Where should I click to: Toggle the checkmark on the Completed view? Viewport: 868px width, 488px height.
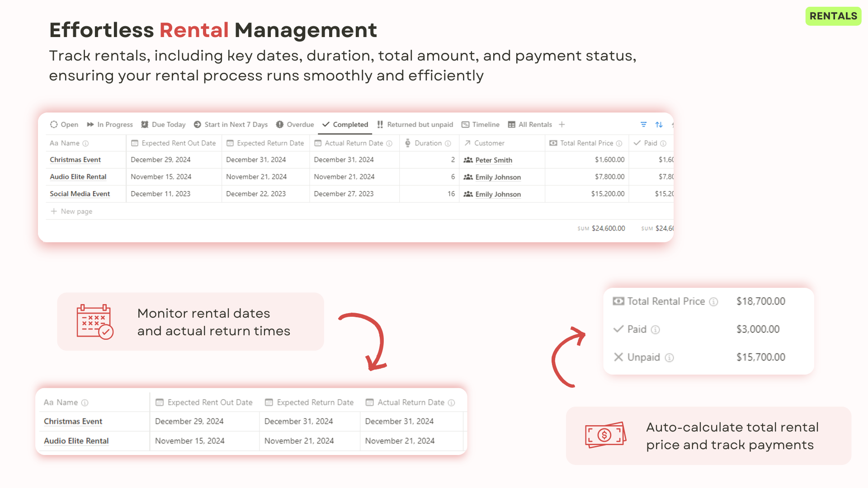pyautogui.click(x=325, y=124)
